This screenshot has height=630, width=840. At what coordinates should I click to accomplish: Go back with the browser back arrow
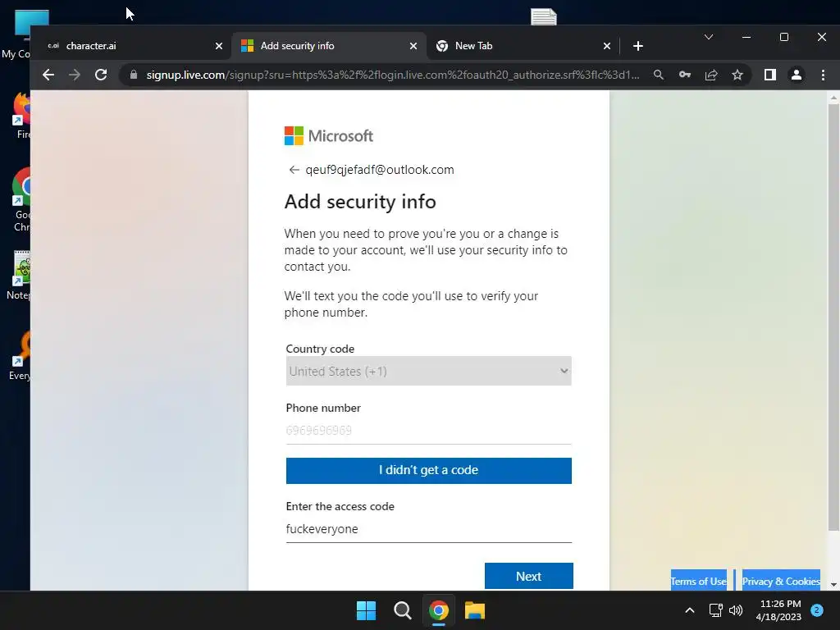click(x=48, y=75)
